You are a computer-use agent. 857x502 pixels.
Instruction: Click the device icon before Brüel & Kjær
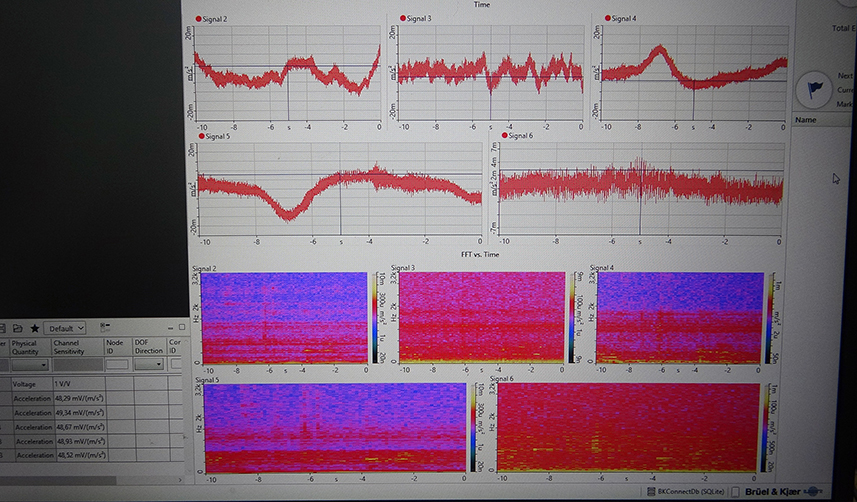[734, 492]
